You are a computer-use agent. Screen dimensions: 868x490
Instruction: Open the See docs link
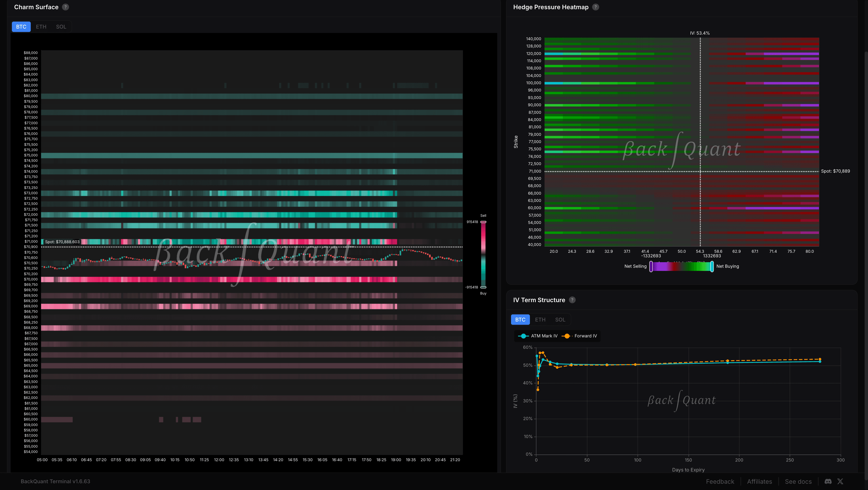798,481
